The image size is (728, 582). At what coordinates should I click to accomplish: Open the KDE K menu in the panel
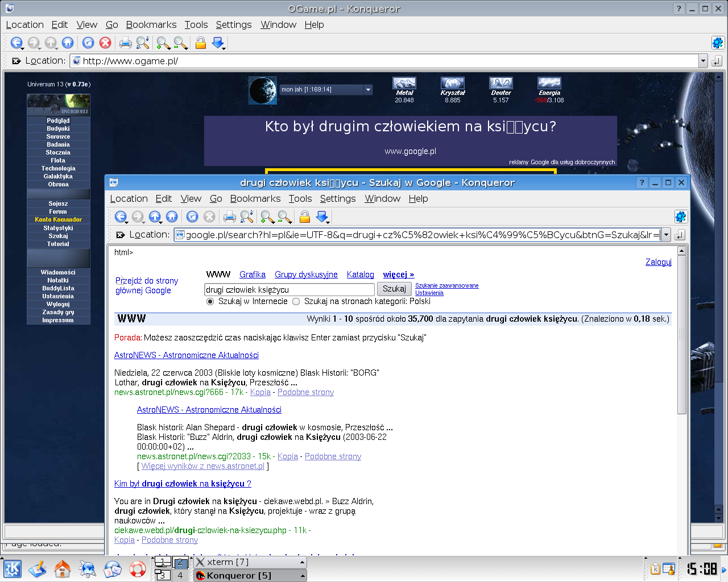point(13,568)
